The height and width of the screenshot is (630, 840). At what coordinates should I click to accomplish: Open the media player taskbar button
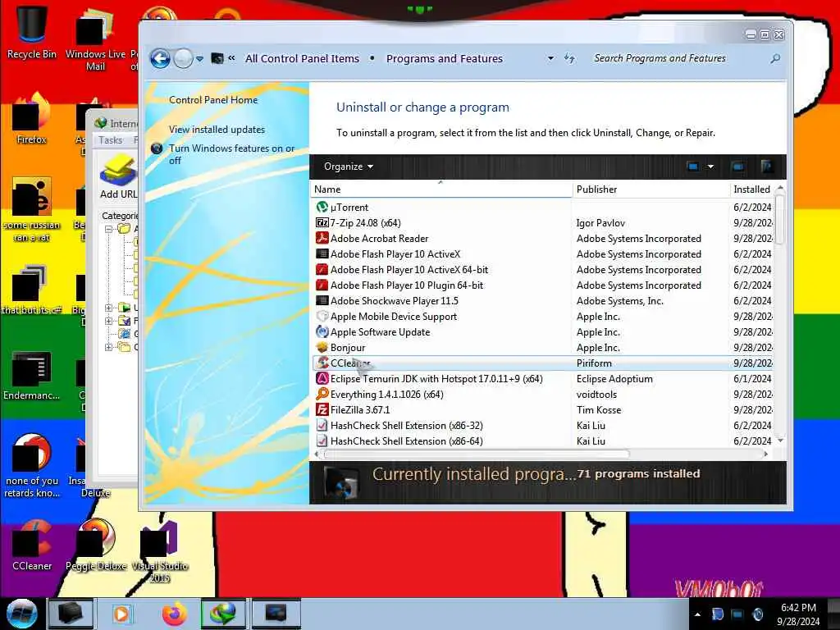pos(121,614)
